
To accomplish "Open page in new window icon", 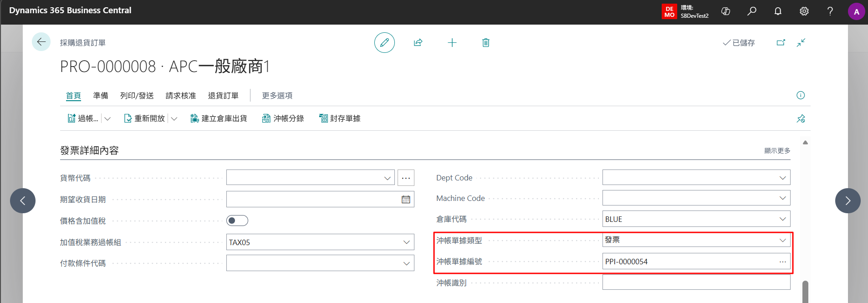I will (x=781, y=42).
